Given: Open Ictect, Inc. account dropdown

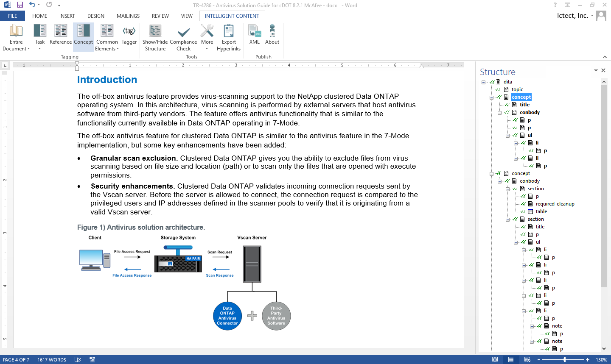Looking at the screenshot, I should (x=592, y=16).
